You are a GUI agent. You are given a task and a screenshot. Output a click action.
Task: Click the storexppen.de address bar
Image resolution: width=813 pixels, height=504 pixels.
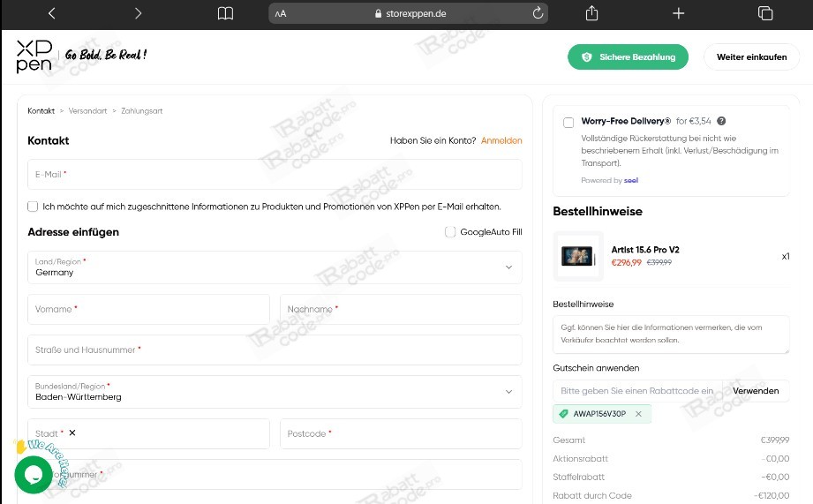(x=408, y=13)
